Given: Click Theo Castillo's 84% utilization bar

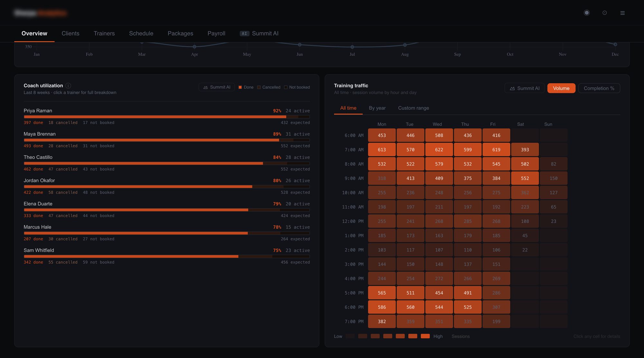Looking at the screenshot, I should [x=167, y=163].
